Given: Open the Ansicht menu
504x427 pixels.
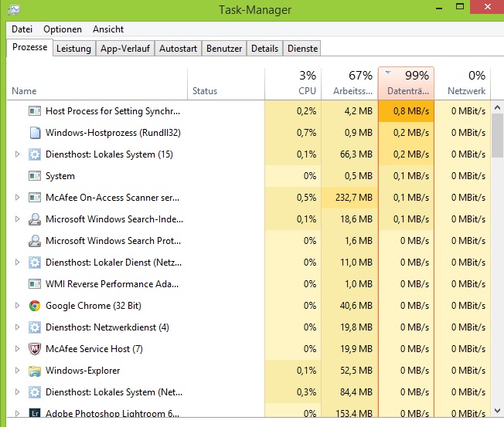Looking at the screenshot, I should pyautogui.click(x=108, y=29).
